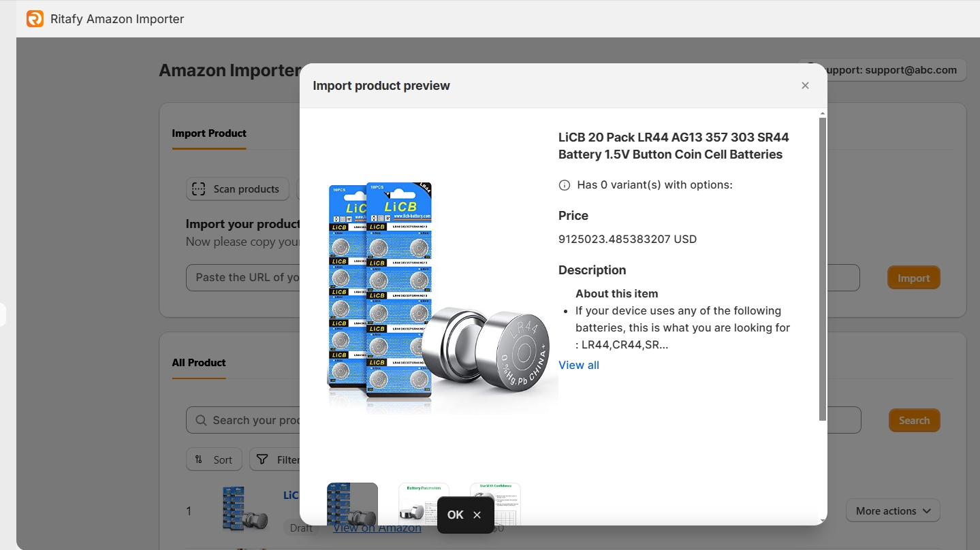Click the main LiCB battery product image

(436, 293)
